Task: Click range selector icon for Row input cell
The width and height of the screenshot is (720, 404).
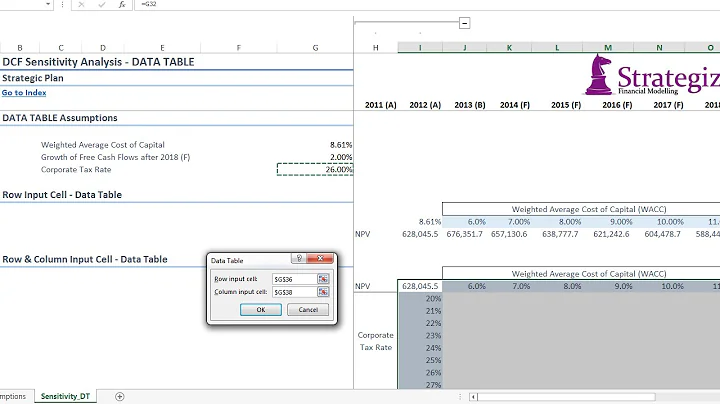Action: (323, 279)
